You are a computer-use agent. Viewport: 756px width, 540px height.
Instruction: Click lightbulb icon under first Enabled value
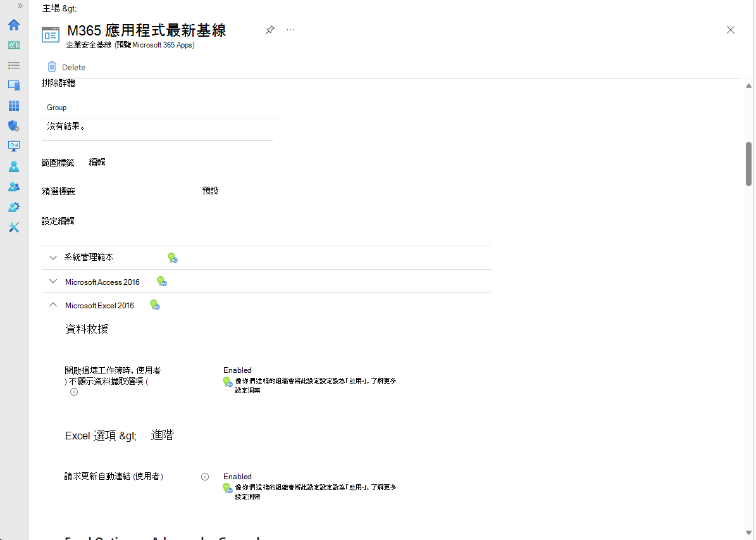pos(228,382)
